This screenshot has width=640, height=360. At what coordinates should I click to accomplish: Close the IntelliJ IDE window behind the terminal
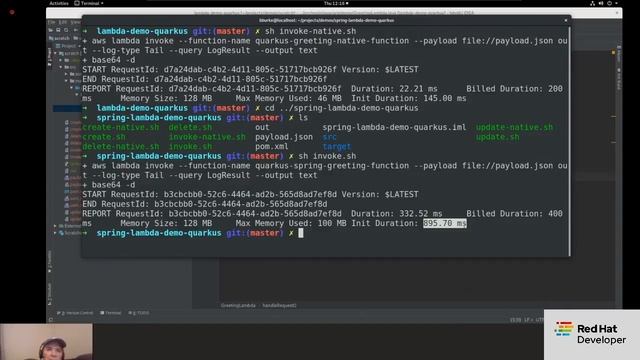click(617, 13)
